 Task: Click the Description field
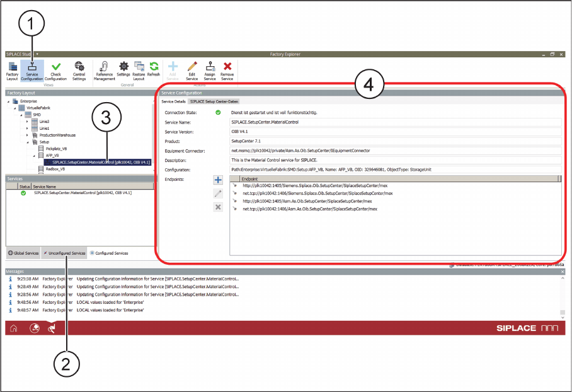(396, 160)
